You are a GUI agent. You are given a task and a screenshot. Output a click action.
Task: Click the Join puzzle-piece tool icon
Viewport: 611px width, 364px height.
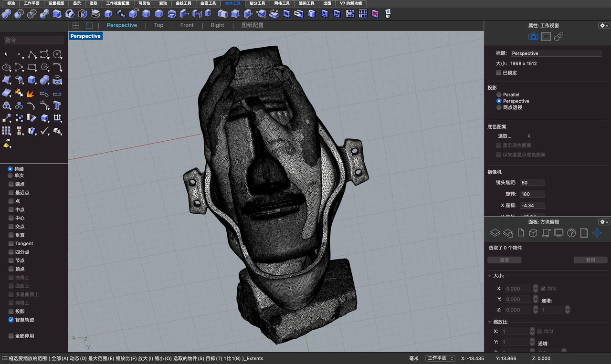tap(19, 93)
